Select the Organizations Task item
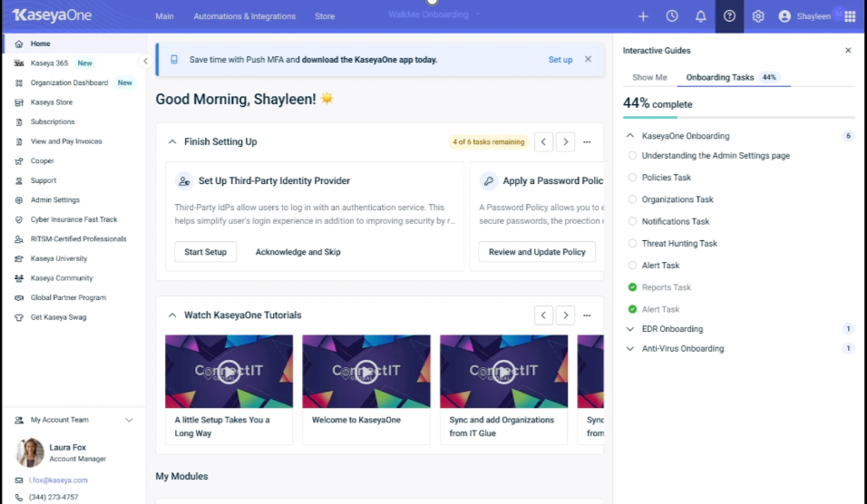867x504 pixels. click(677, 199)
